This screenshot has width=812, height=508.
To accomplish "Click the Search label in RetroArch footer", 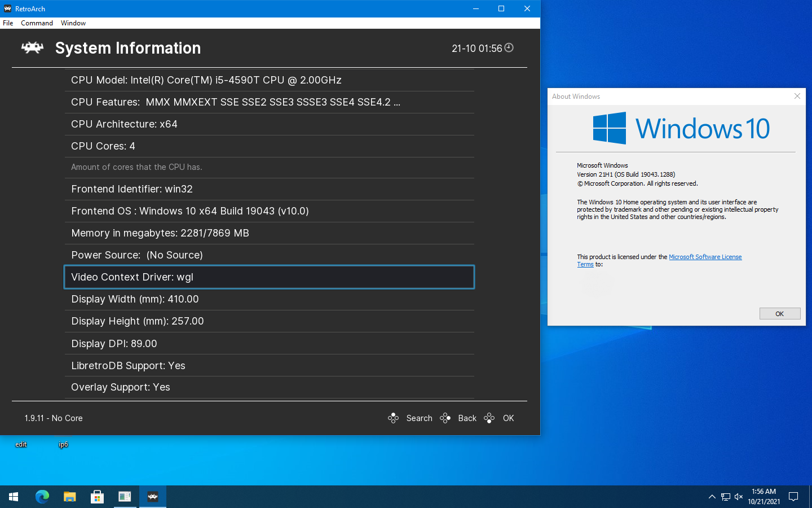I will [420, 418].
